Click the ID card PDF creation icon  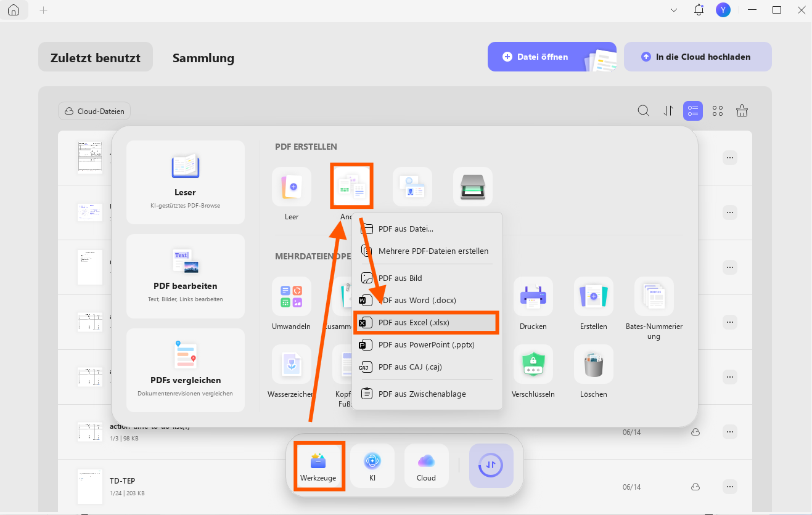pos(412,187)
